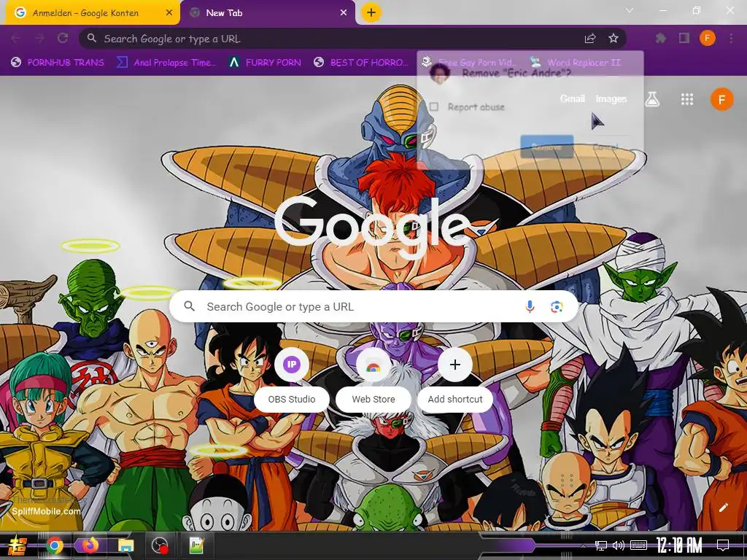Image resolution: width=747 pixels, height=560 pixels.
Task: Reload the current page
Action: coord(63,39)
